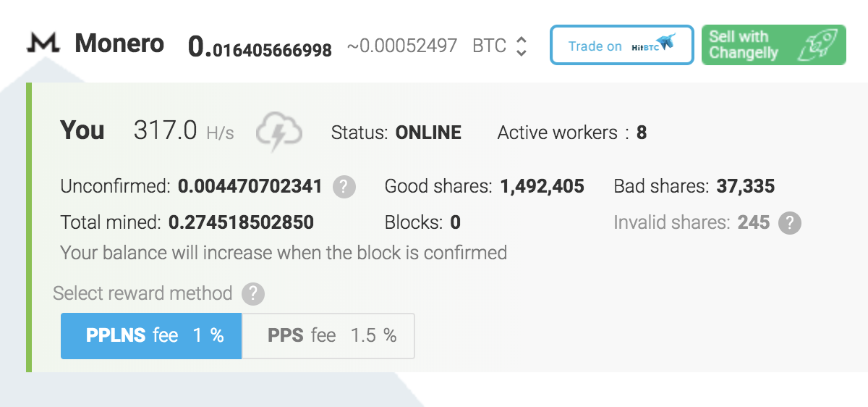Click the ONLINE status text
The height and width of the screenshot is (407, 868).
(428, 133)
